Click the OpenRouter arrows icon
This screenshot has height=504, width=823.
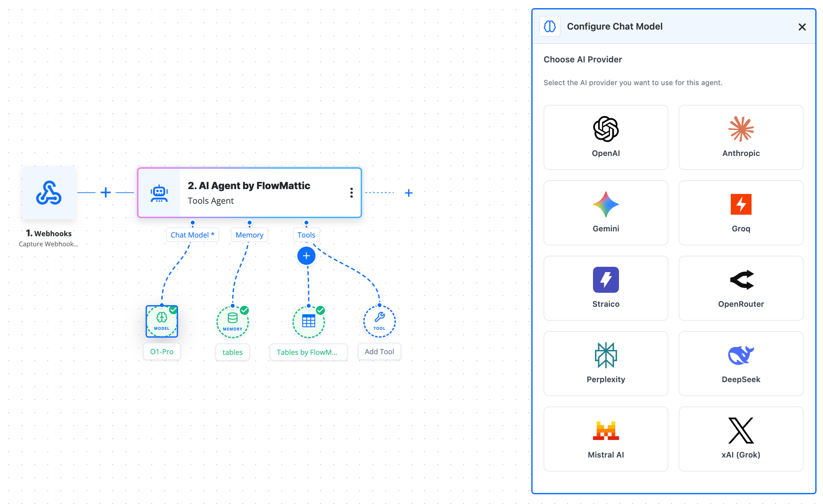[x=741, y=280]
